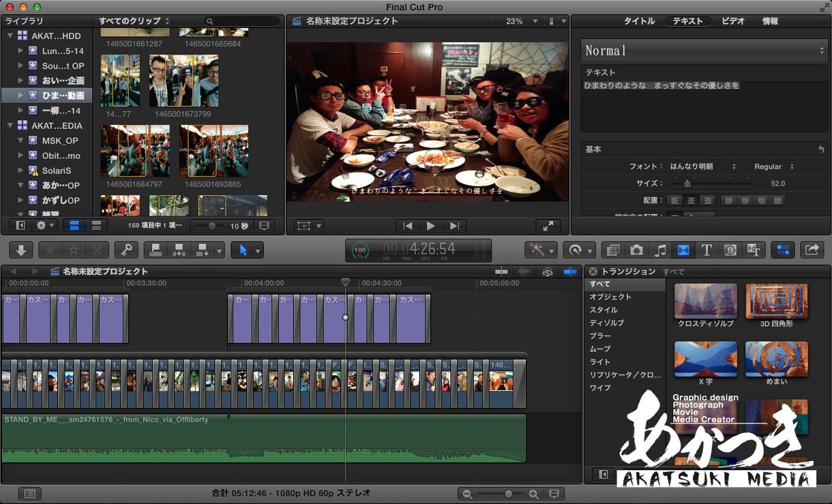The width and height of the screenshot is (832, 504).
Task: Toggle timeline solo S button
Action: tap(547, 271)
